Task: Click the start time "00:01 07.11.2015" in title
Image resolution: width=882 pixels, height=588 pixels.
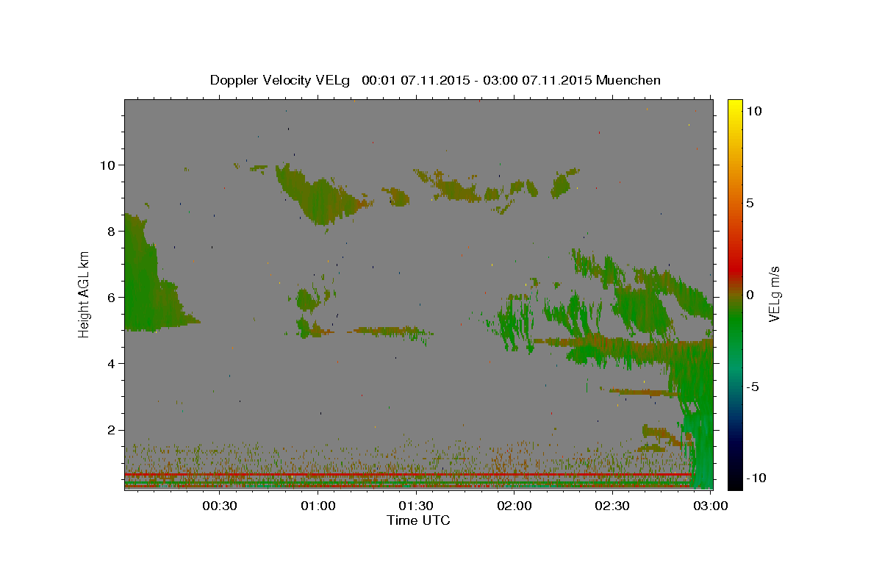Action: [x=415, y=80]
